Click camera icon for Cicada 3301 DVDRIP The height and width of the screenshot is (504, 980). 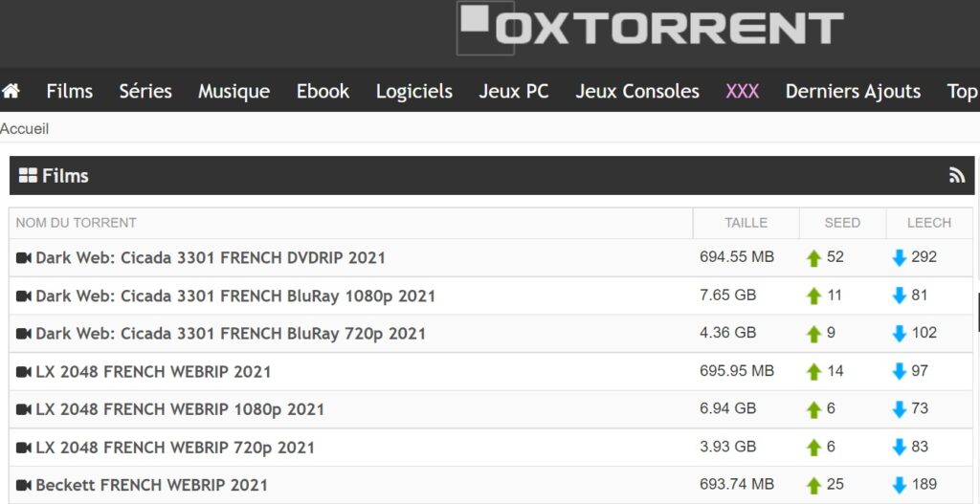pyautogui.click(x=24, y=257)
